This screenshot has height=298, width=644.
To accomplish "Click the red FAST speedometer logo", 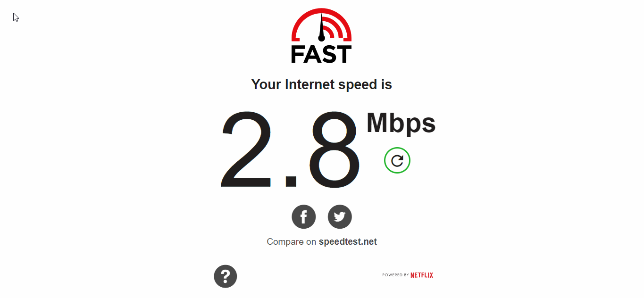I will pos(321,36).
